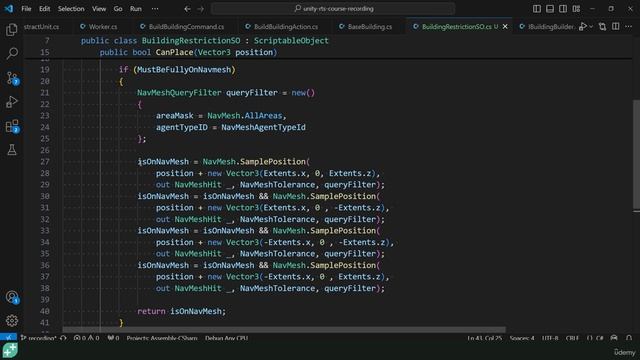Click 'NavMeshAgentTypeId' on line 24
The width and height of the screenshot is (640, 360).
263,127
